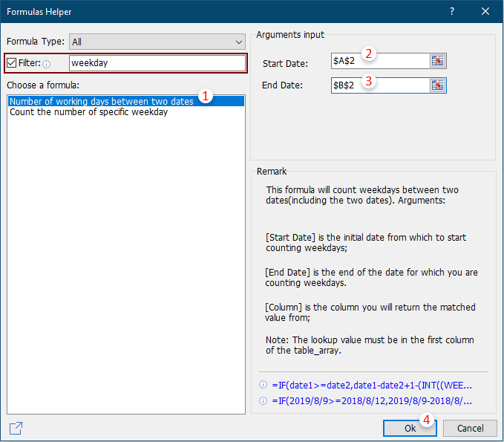Confirm with the Ok button

pos(410,428)
